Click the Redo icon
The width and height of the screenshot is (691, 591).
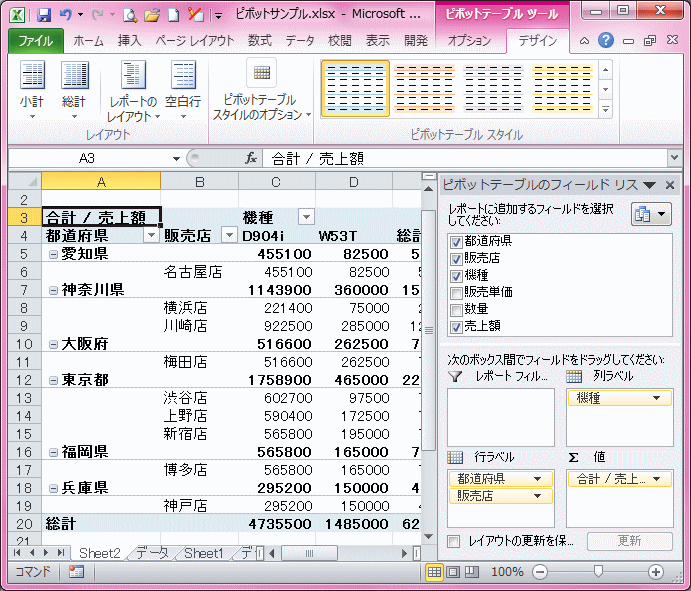click(x=97, y=15)
